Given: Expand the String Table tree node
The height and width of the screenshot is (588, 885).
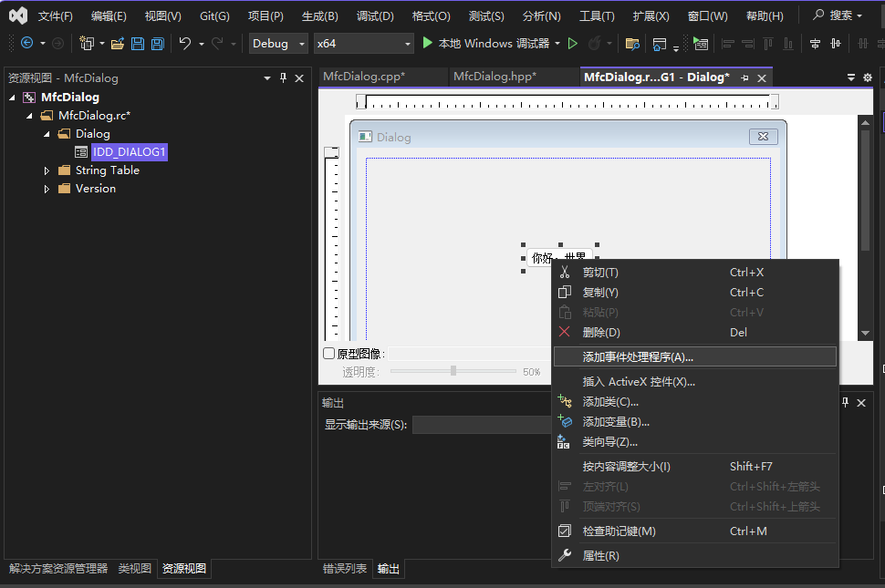Looking at the screenshot, I should [47, 170].
